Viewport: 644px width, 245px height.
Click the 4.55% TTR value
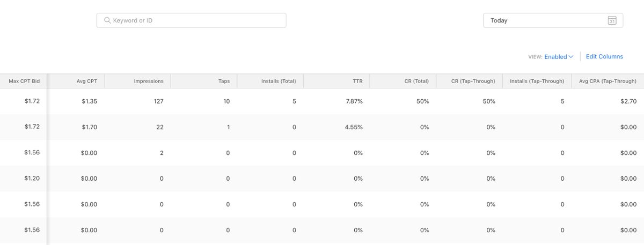pyautogui.click(x=354, y=127)
